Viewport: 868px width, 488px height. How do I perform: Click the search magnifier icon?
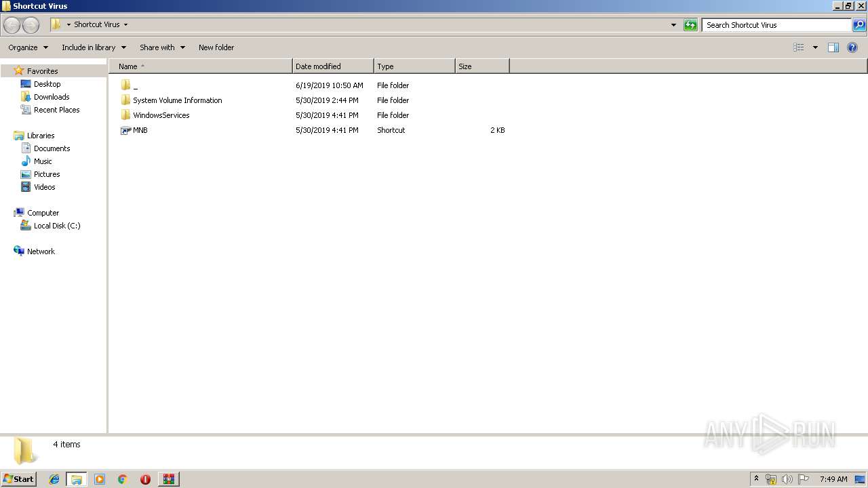[859, 25]
